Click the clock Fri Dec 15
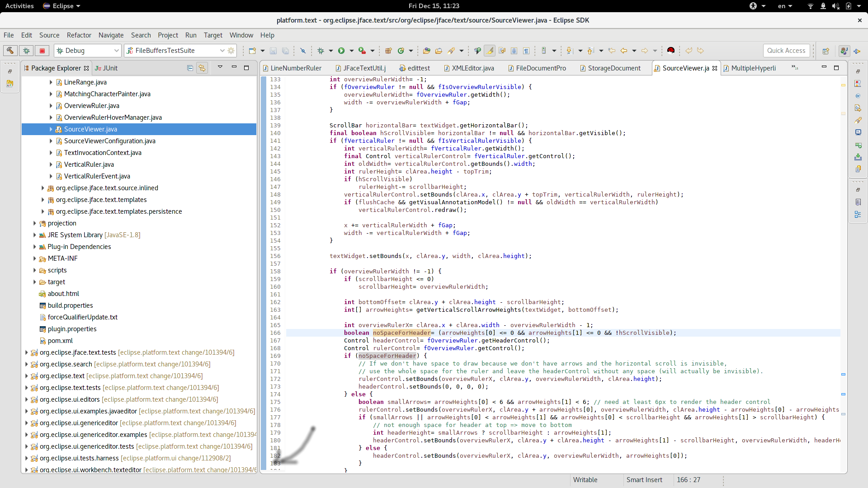This screenshot has width=868, height=488. [434, 6]
